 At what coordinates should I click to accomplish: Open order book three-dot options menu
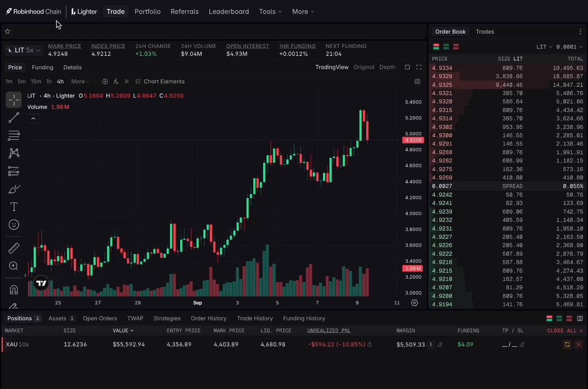point(581,32)
